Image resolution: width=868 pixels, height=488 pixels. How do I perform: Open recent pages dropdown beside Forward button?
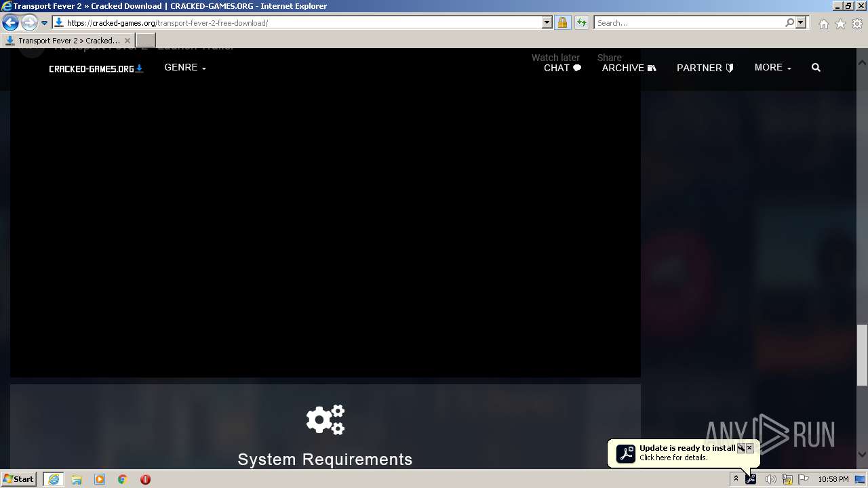[44, 23]
